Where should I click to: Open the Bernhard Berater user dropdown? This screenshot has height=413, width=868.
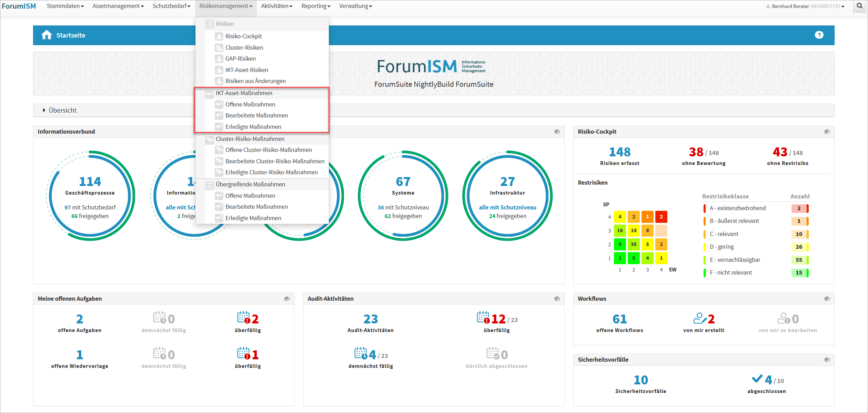pos(805,6)
